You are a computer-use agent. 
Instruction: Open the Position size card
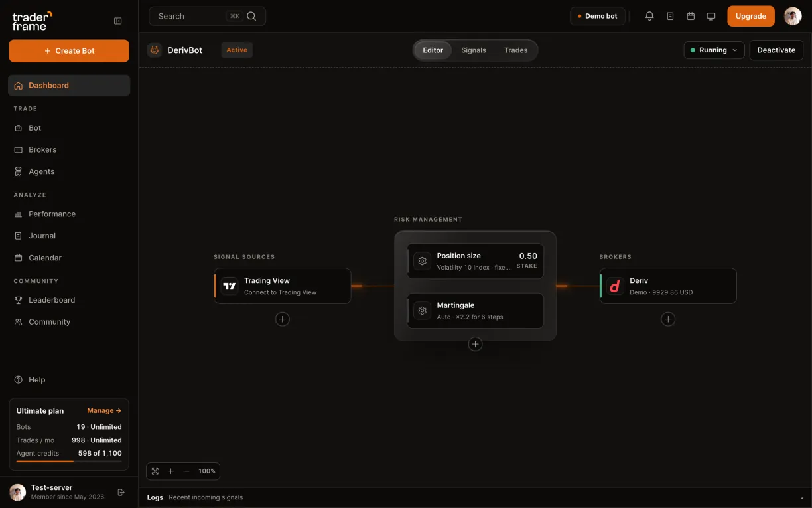click(475, 261)
